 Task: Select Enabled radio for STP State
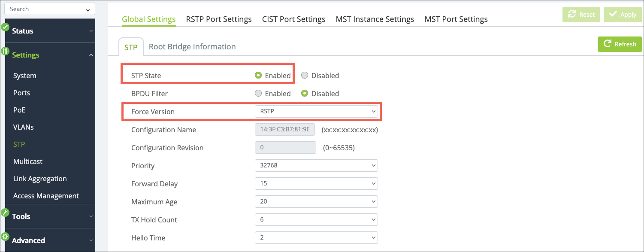(x=258, y=76)
